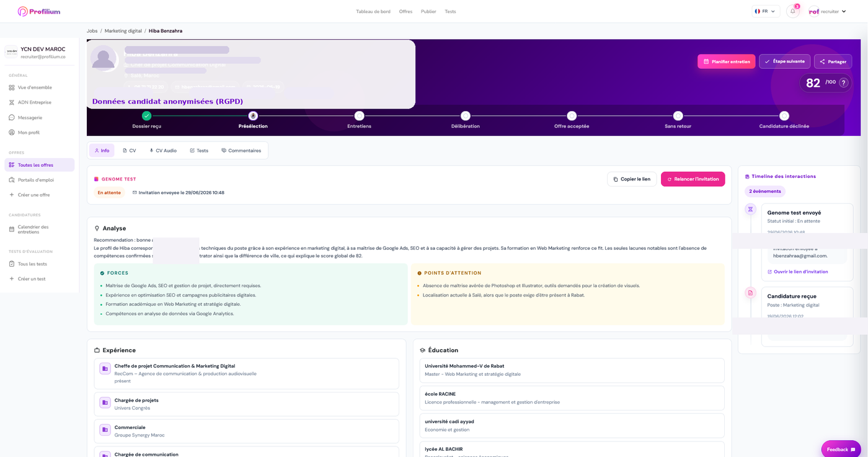868x457 pixels.
Task: Switch to the Info tab
Action: point(102,151)
